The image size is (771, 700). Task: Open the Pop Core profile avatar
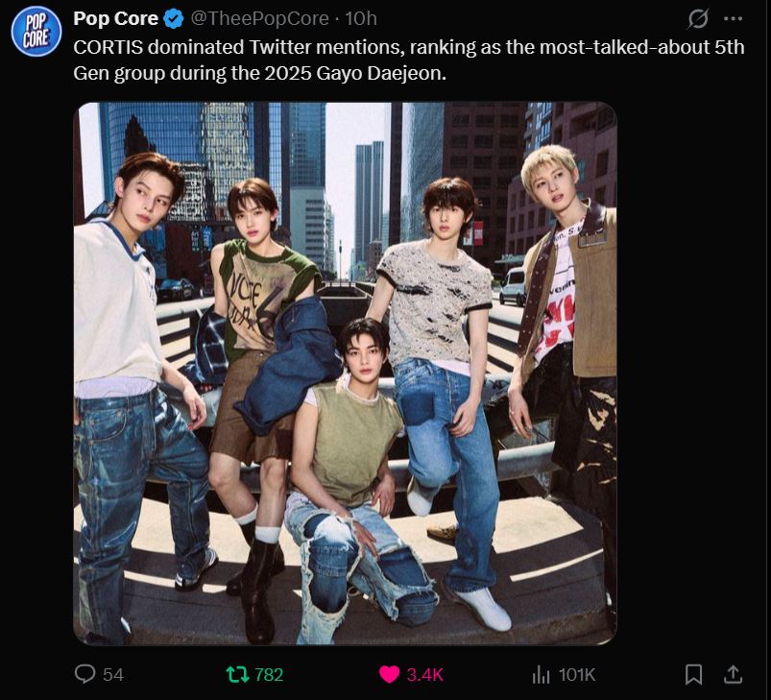36,32
